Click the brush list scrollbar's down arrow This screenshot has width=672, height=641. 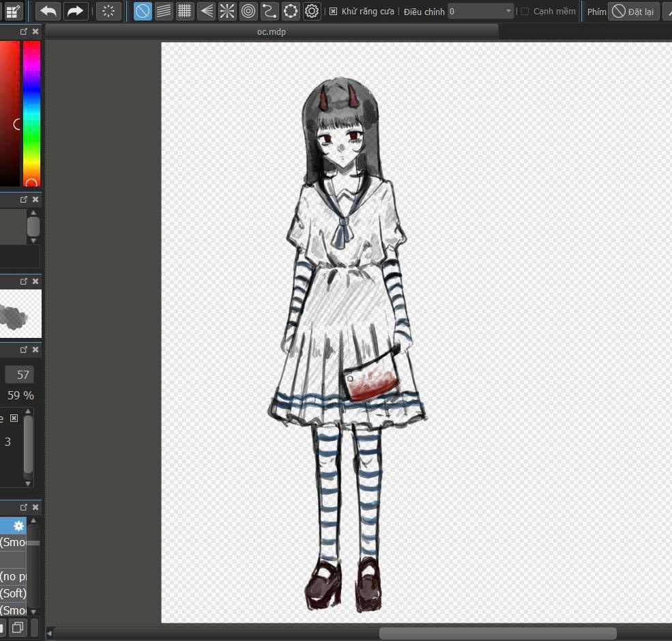33,612
